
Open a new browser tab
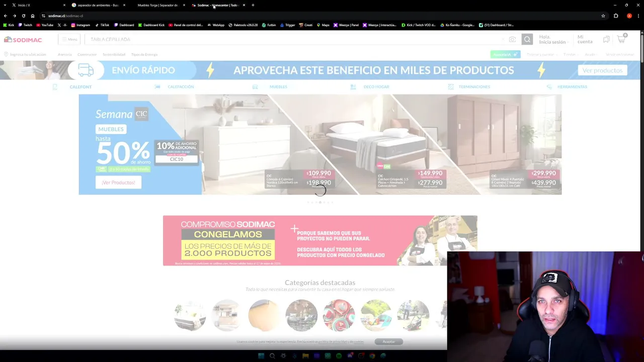point(253,5)
